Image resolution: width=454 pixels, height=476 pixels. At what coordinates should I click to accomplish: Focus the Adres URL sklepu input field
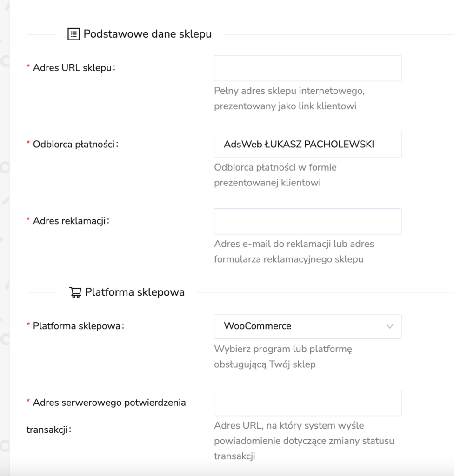coord(307,68)
